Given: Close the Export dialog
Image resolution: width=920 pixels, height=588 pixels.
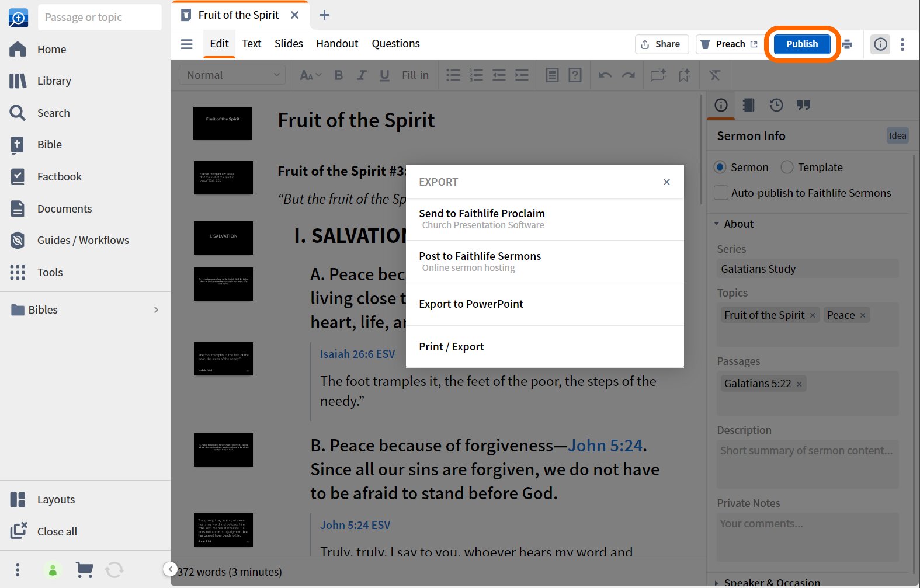Looking at the screenshot, I should 666,182.
